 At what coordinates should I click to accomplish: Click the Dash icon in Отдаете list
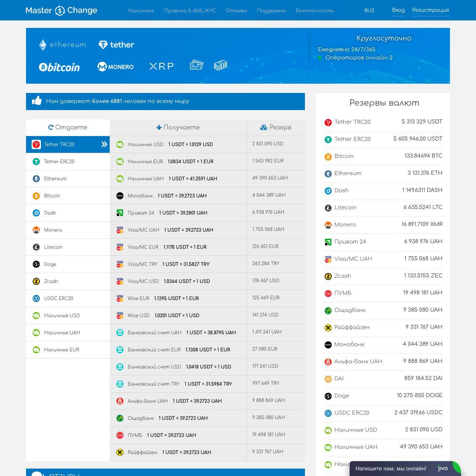(36, 213)
